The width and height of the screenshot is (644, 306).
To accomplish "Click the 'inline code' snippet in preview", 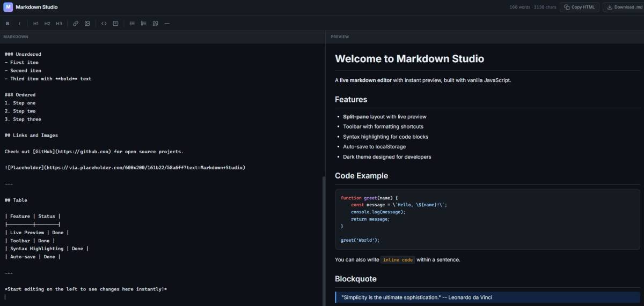I will point(398,260).
